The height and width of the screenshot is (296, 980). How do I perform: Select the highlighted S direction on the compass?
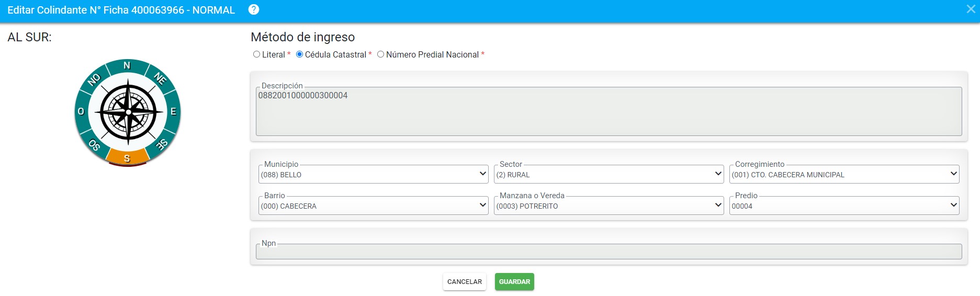pyautogui.click(x=127, y=157)
